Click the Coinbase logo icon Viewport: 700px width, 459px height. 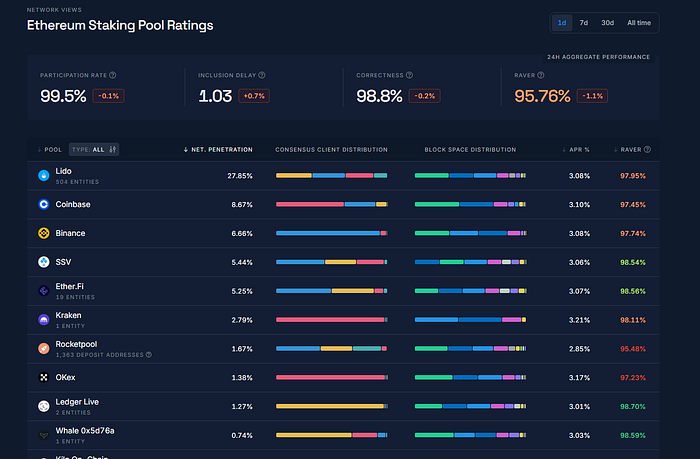[43, 204]
